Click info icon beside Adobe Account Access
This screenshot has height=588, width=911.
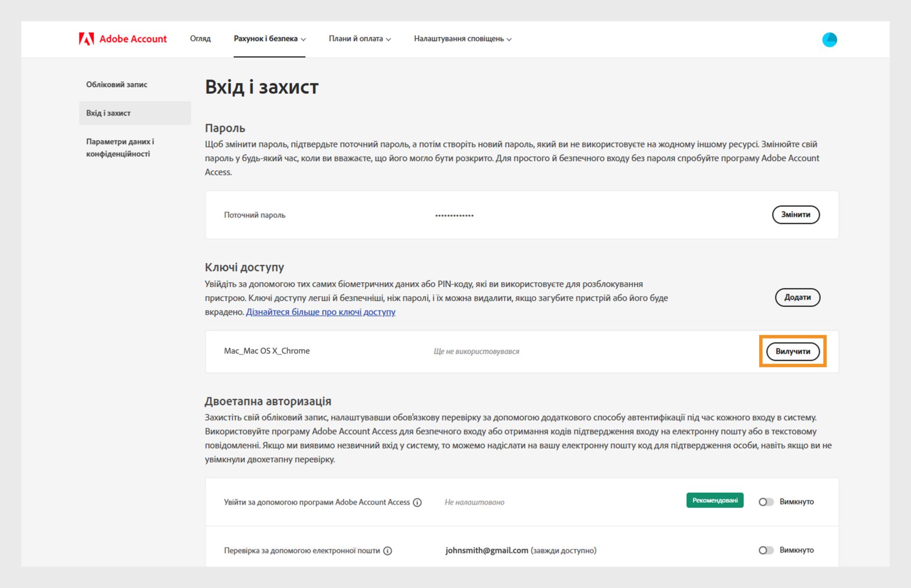pyautogui.click(x=418, y=503)
